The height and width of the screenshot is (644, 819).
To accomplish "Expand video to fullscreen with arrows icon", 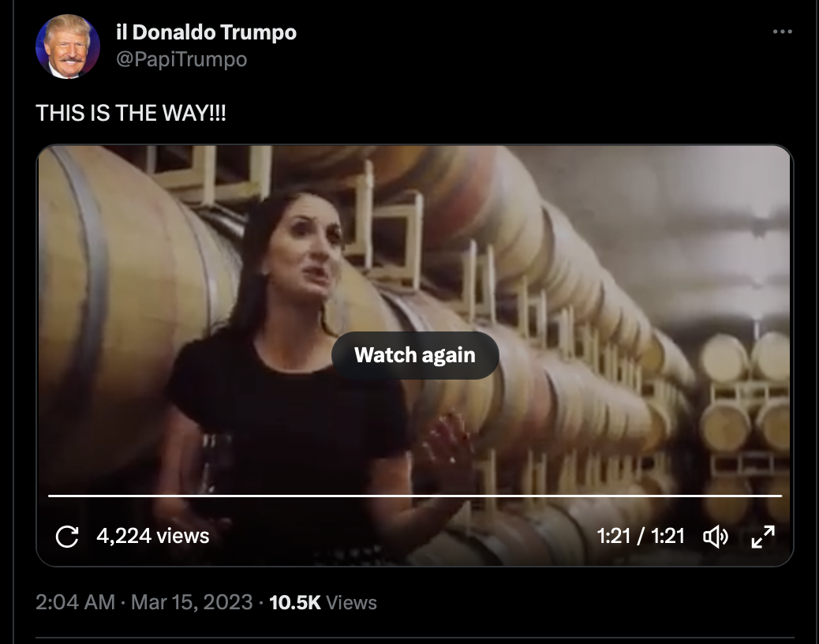I will [763, 537].
